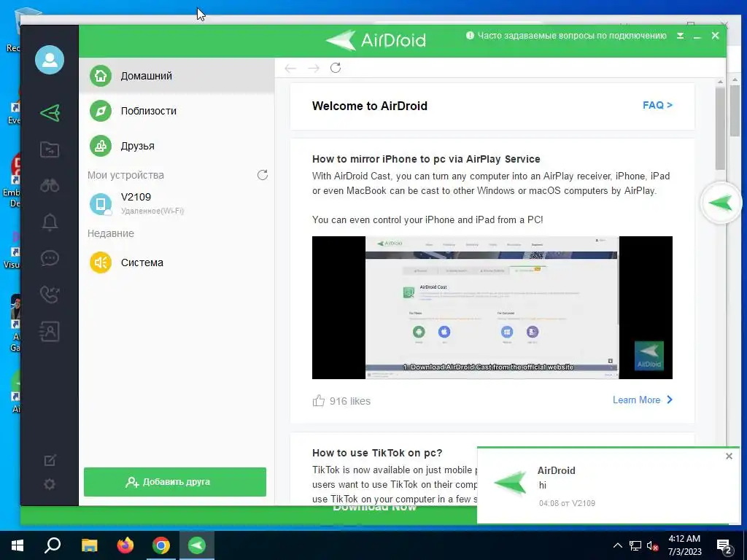Select the Домашний tab
Image resolution: width=747 pixels, height=560 pixels.
pyautogui.click(x=177, y=76)
